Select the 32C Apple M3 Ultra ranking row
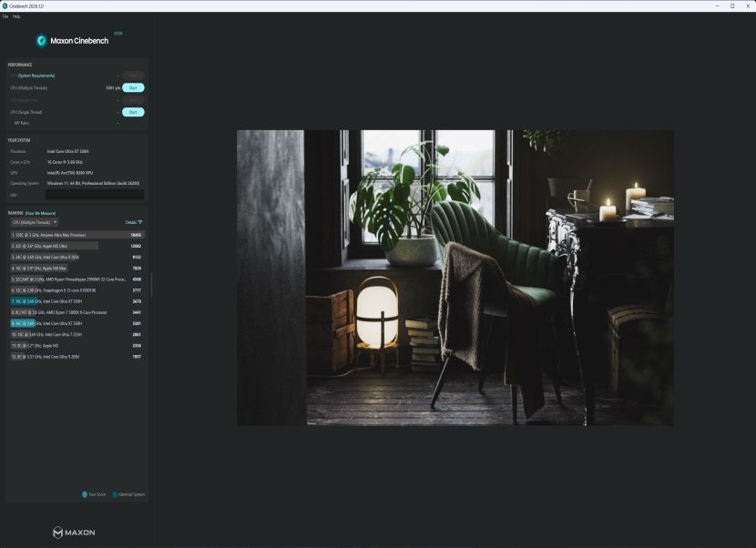The image size is (756, 548). [x=77, y=246]
